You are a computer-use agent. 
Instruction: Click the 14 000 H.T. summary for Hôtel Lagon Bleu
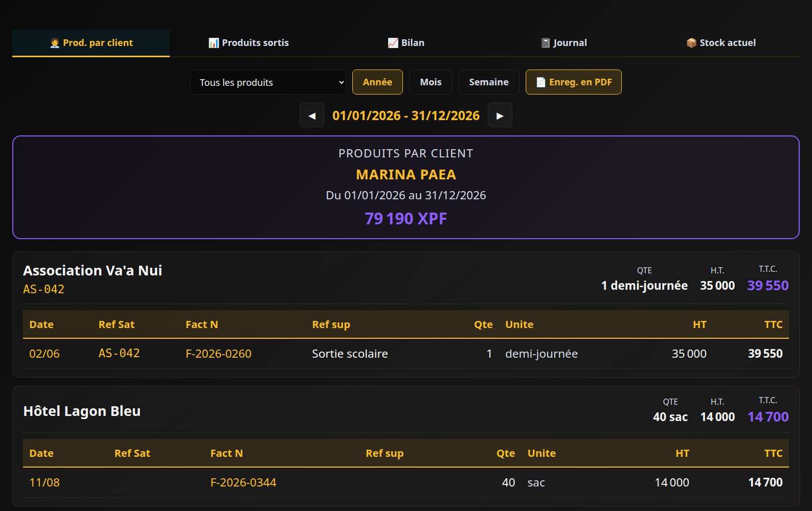[717, 417]
